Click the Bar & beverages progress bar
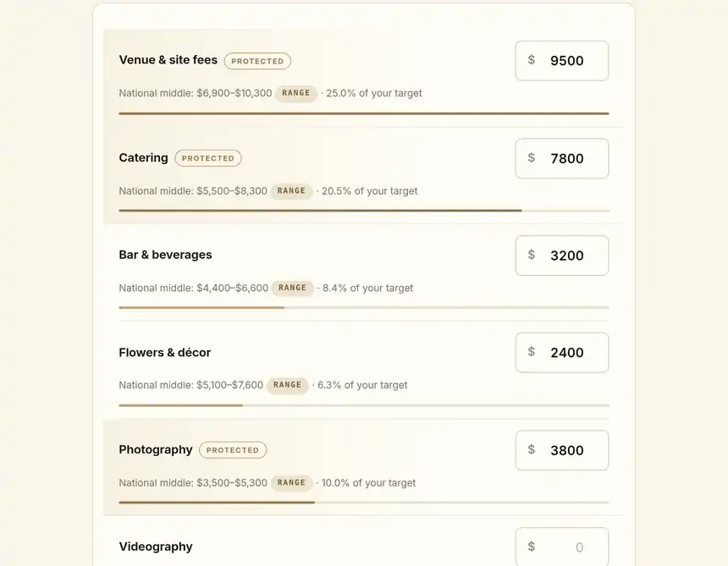 pos(364,308)
